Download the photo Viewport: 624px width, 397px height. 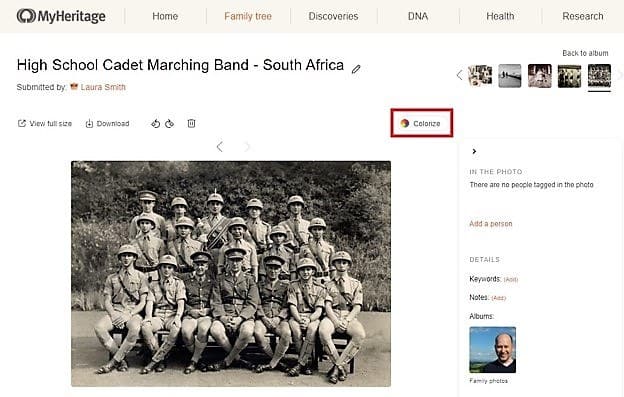coord(107,124)
